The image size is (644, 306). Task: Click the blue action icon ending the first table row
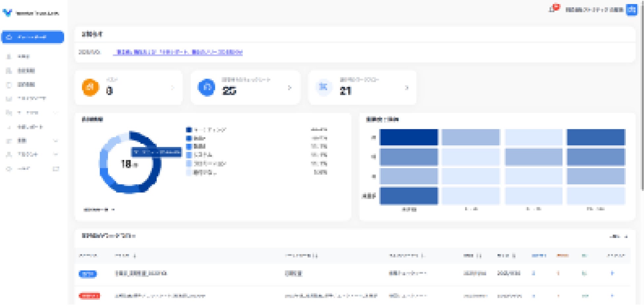(612, 273)
